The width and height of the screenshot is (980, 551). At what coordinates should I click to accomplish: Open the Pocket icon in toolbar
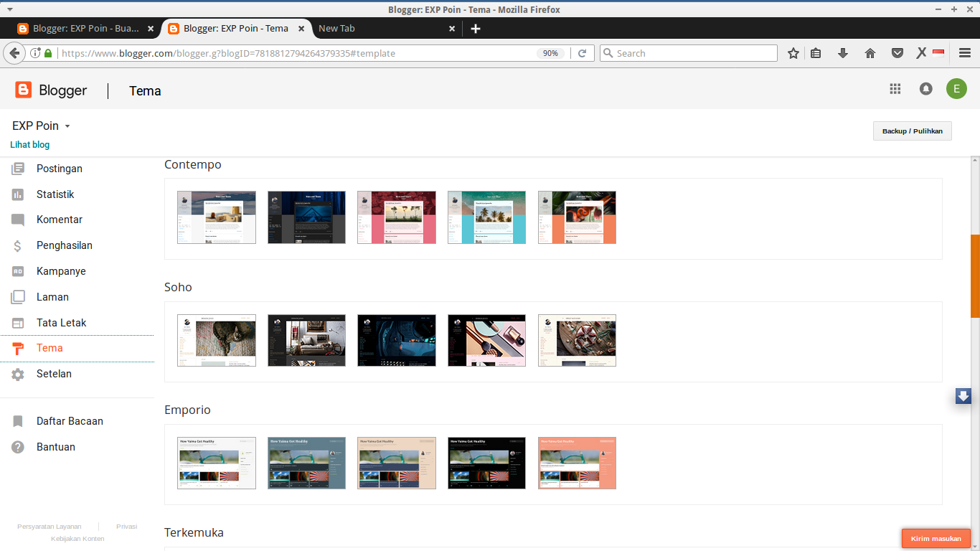click(x=897, y=53)
